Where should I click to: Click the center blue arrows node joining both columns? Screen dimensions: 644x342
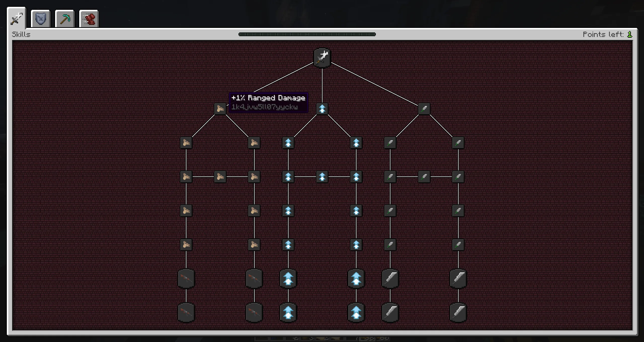[322, 177]
